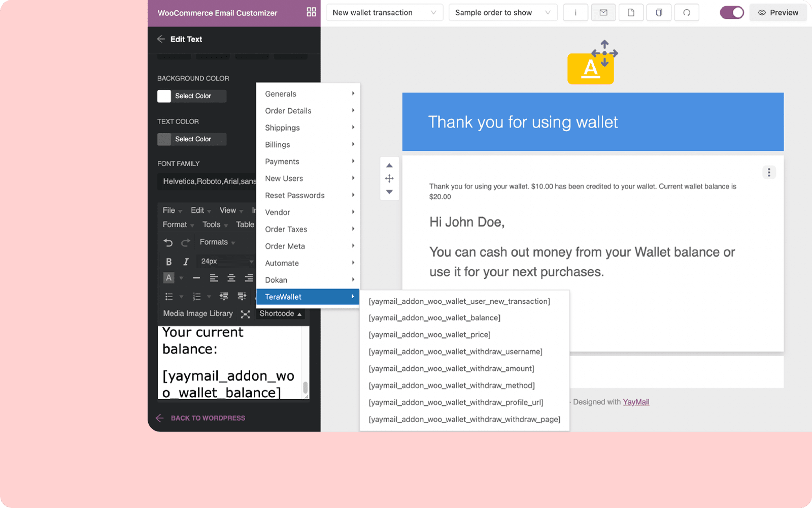Viewport: 812px width, 508px height.
Task: Insert a horizontal line
Action: click(196, 278)
